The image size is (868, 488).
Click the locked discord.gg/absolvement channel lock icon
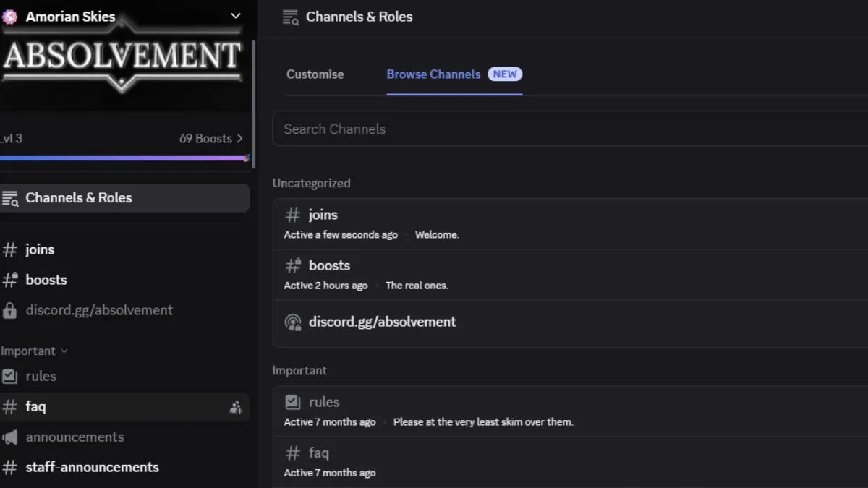pos(12,310)
